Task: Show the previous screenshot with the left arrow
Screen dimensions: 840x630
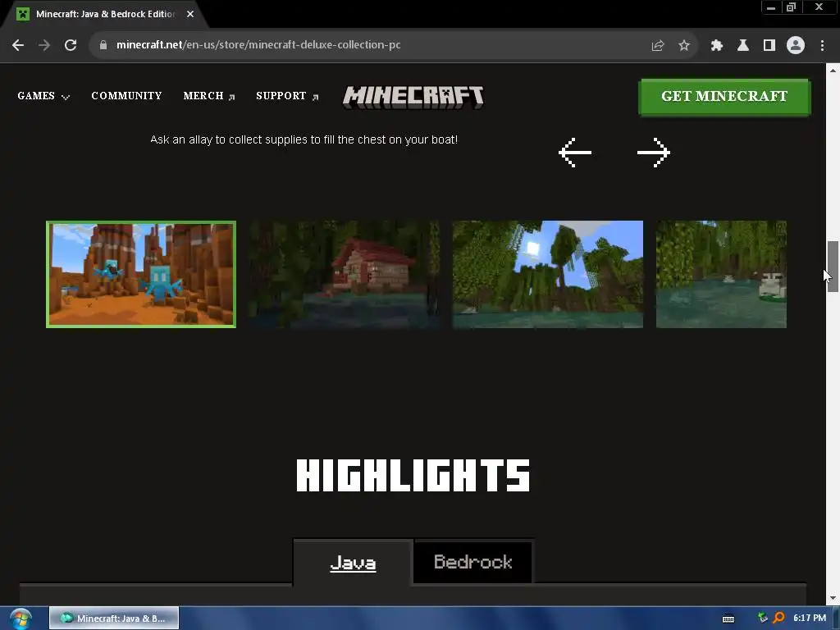Action: pyautogui.click(x=575, y=153)
